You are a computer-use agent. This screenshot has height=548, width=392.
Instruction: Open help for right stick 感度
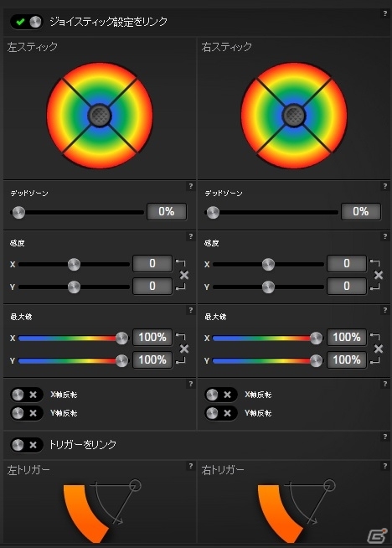[x=385, y=236]
